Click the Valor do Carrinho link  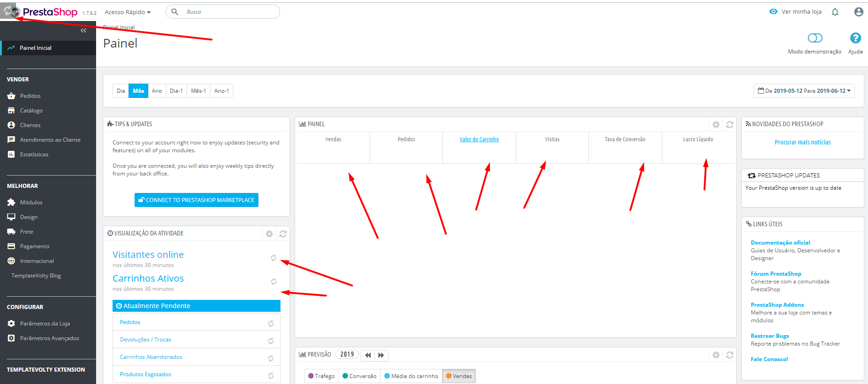(479, 139)
